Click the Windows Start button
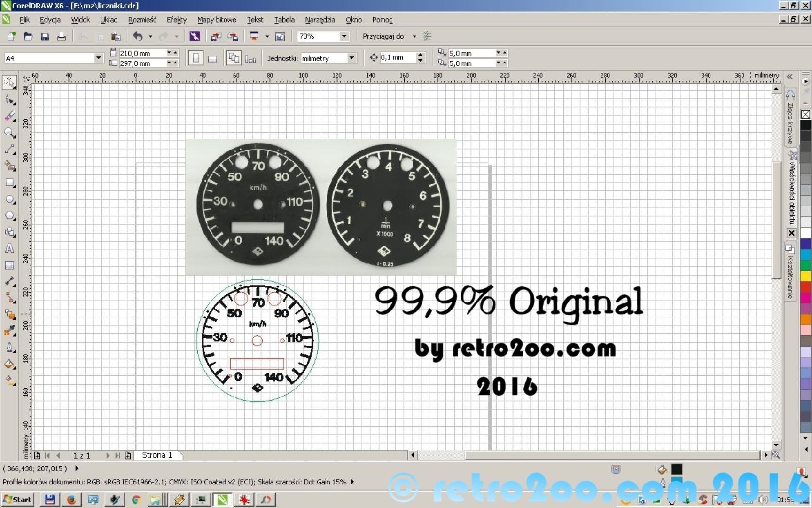Image resolution: width=812 pixels, height=508 pixels. point(17,499)
